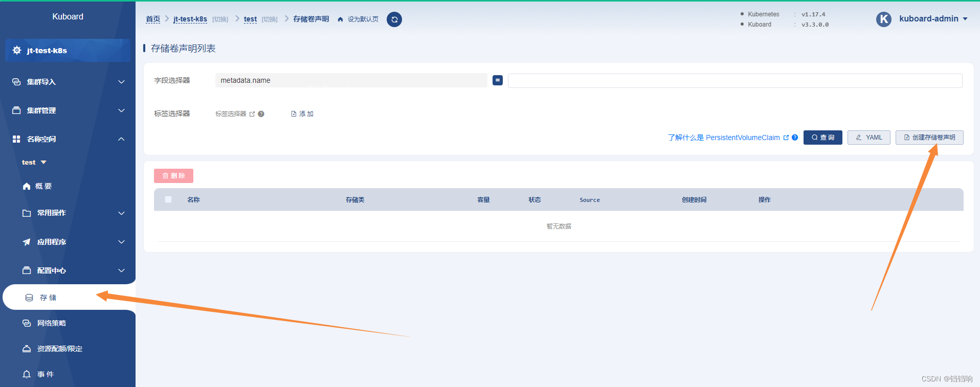This screenshot has width=980, height=387.
Task: Select the 存储 menu item
Action: pyautogui.click(x=69, y=298)
